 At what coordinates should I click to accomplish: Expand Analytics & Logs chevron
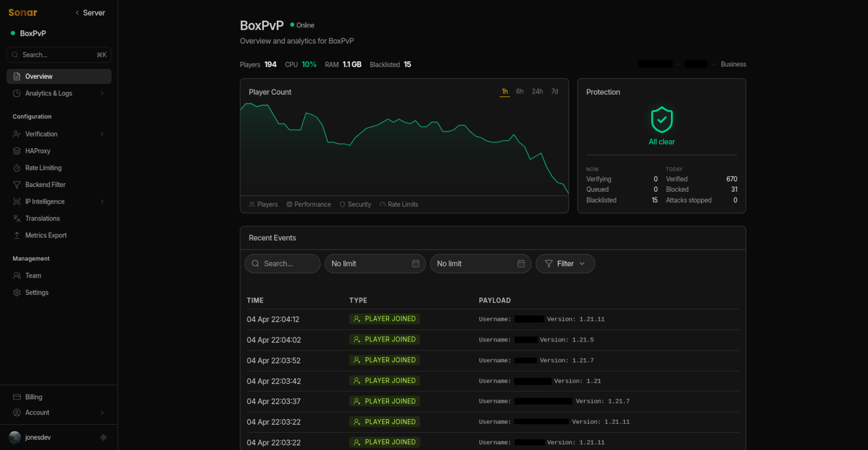102,93
